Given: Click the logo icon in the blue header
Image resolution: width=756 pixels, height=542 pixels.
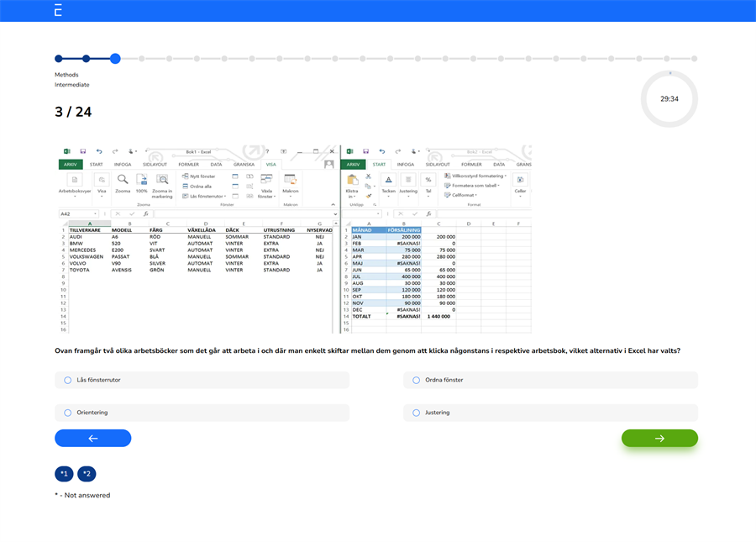Looking at the screenshot, I should 58,10.
